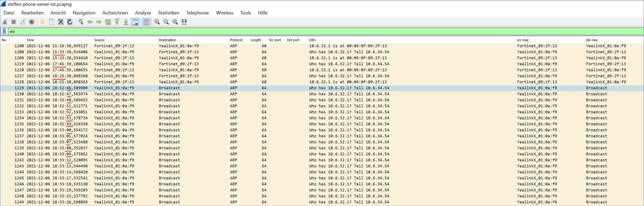
Task: Click Info text of packet 1220
Action: tap(348, 70)
